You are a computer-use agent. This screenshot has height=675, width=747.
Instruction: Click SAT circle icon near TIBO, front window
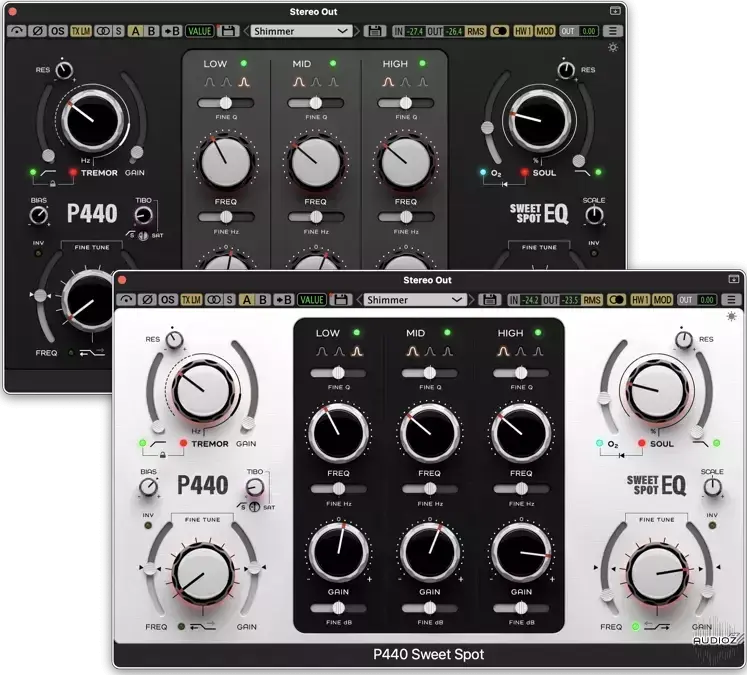[255, 507]
